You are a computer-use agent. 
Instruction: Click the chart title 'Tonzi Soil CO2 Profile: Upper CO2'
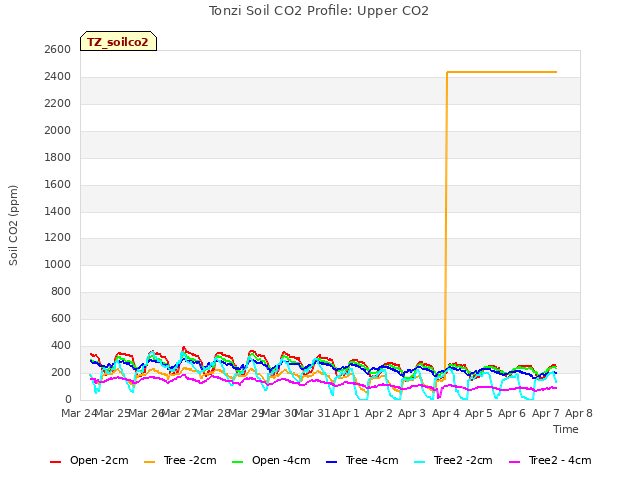pos(319,11)
